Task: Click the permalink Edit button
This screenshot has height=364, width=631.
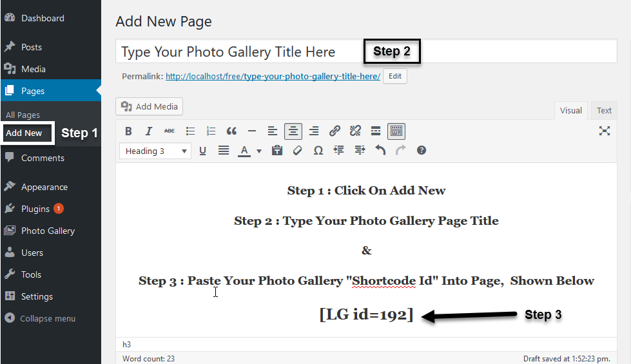Action: click(x=394, y=76)
